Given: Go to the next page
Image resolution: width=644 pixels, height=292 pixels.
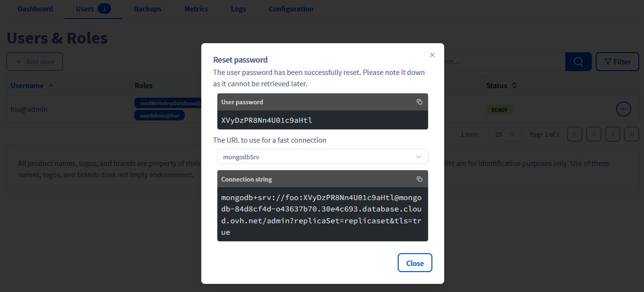Looking at the screenshot, I should click(x=613, y=134).
